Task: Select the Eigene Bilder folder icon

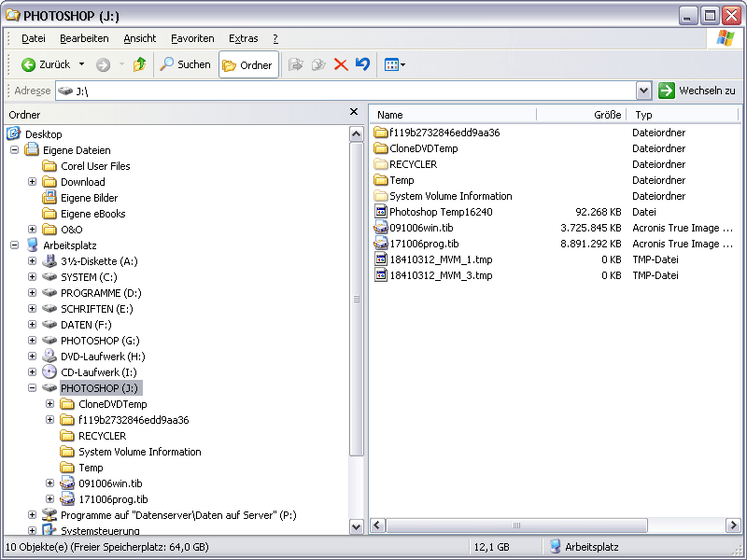Action: [x=49, y=197]
